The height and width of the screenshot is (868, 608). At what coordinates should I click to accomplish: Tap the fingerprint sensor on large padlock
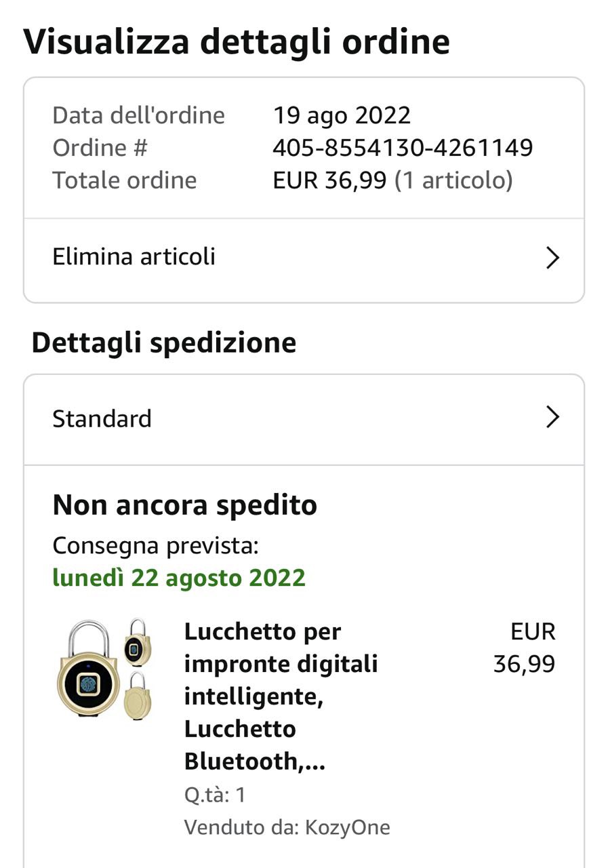[x=88, y=684]
